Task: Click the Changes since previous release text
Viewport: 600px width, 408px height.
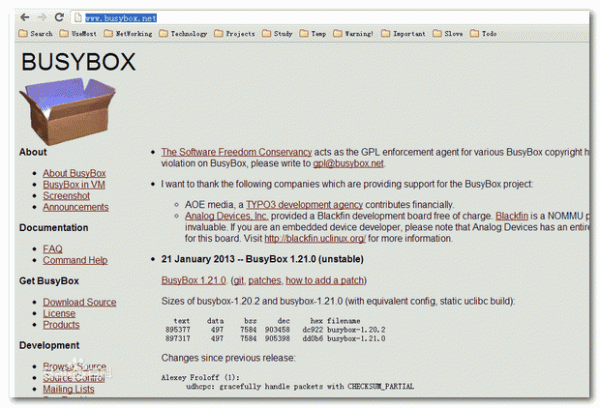Action: click(x=228, y=358)
